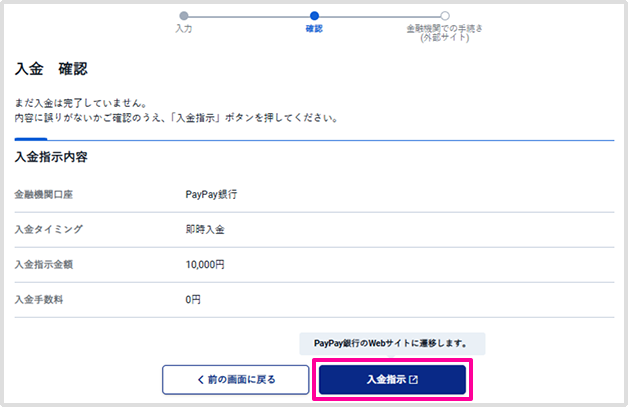Screen dimensions: 628x407
Task: Click the 確認 step circle
Action: click(314, 16)
